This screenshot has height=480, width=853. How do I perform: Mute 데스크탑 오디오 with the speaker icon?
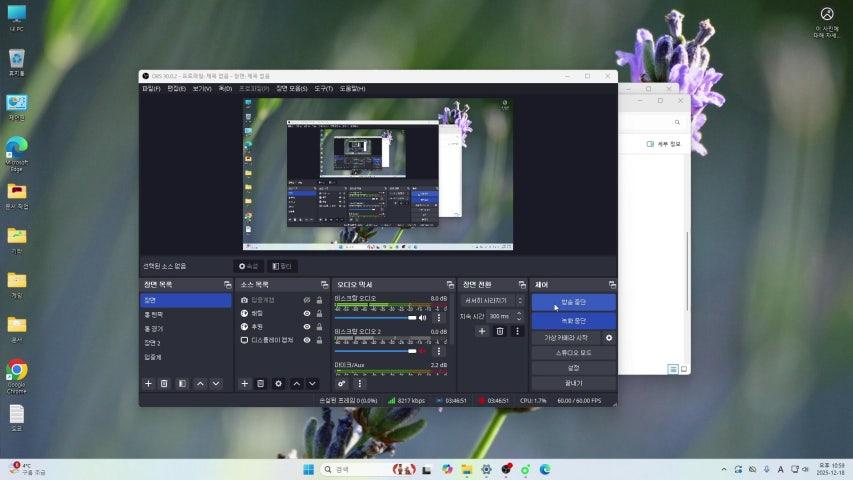423,318
